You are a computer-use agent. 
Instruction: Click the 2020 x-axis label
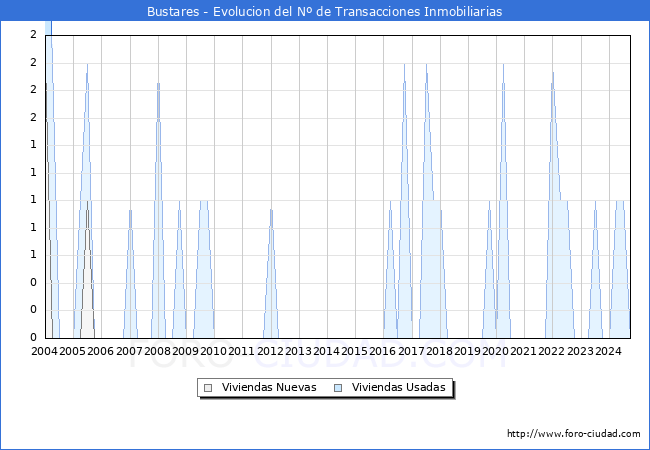coord(495,351)
